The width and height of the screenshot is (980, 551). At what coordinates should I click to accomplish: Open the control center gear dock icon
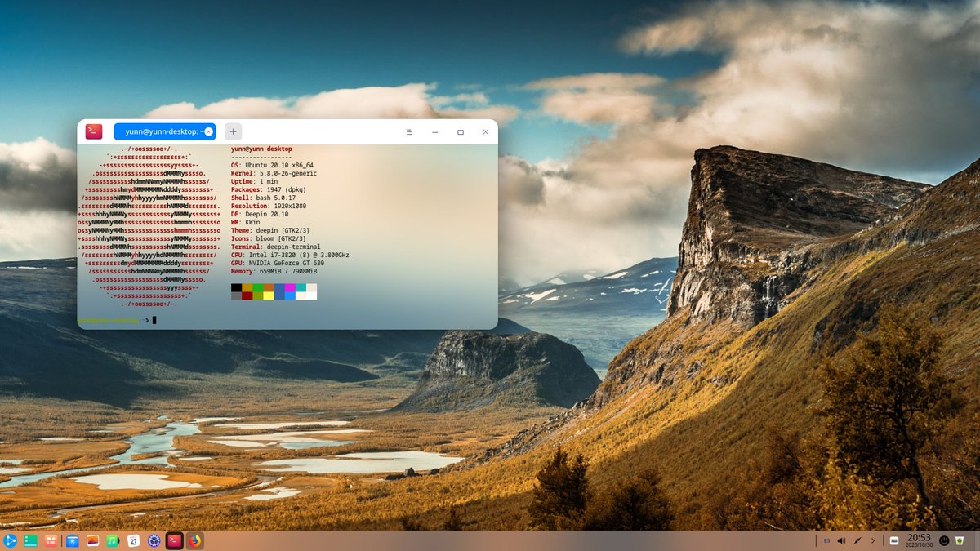pos(154,540)
